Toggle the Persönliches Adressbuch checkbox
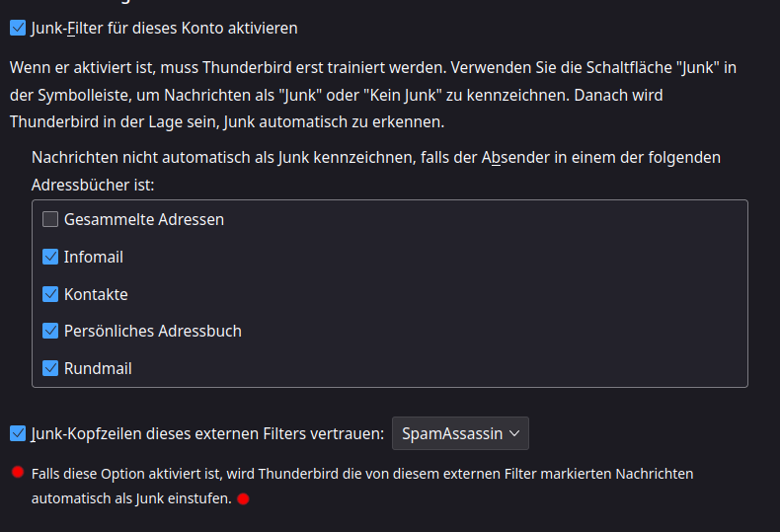Viewport: 780px width, 532px height. (x=50, y=331)
